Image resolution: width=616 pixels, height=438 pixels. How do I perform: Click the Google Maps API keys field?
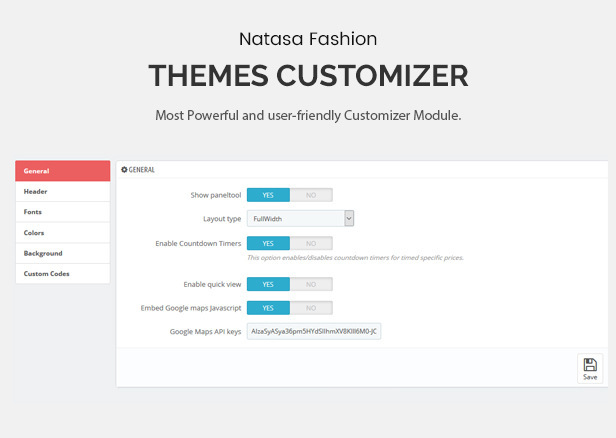pos(313,331)
